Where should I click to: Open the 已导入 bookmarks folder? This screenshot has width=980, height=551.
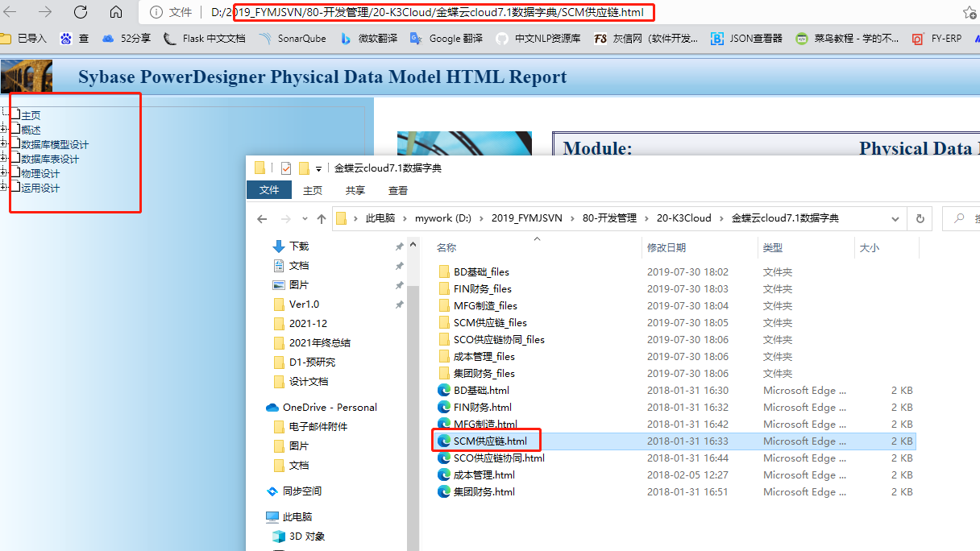[x=24, y=38]
